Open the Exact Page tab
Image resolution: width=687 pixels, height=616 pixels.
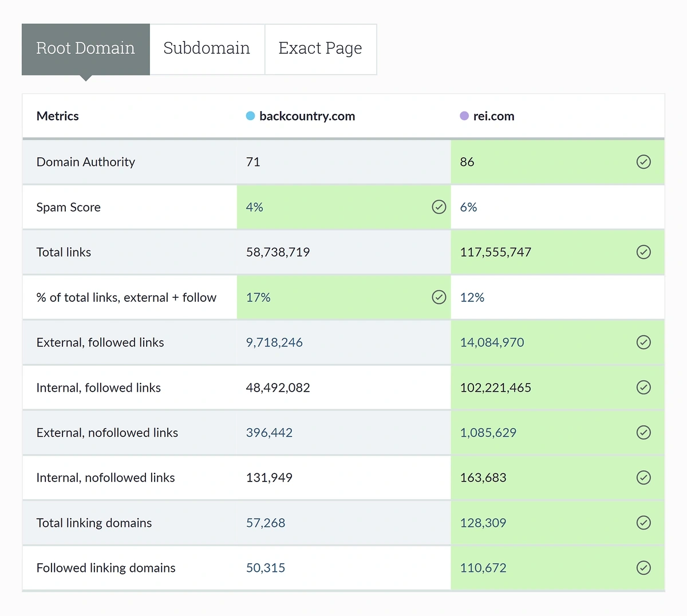[x=321, y=49]
